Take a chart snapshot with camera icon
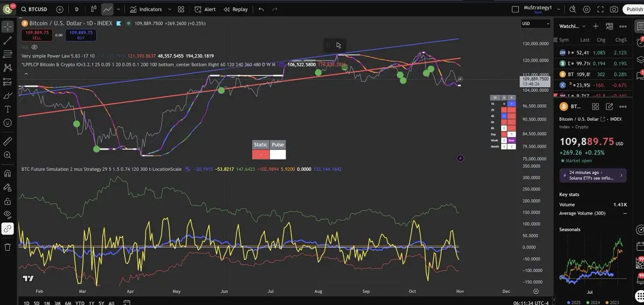Viewport: 644px width, 305px height. coord(613,9)
